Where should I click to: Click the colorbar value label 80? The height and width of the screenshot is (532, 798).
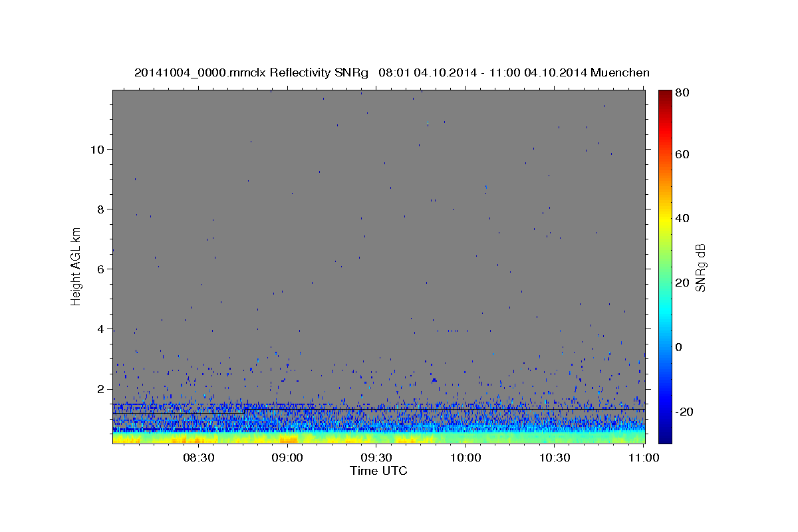pos(684,94)
